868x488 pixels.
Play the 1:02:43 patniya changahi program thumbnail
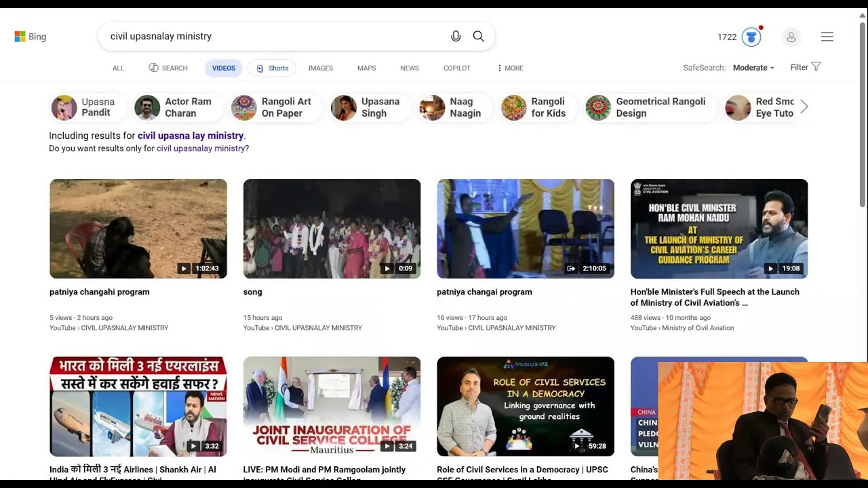(138, 228)
